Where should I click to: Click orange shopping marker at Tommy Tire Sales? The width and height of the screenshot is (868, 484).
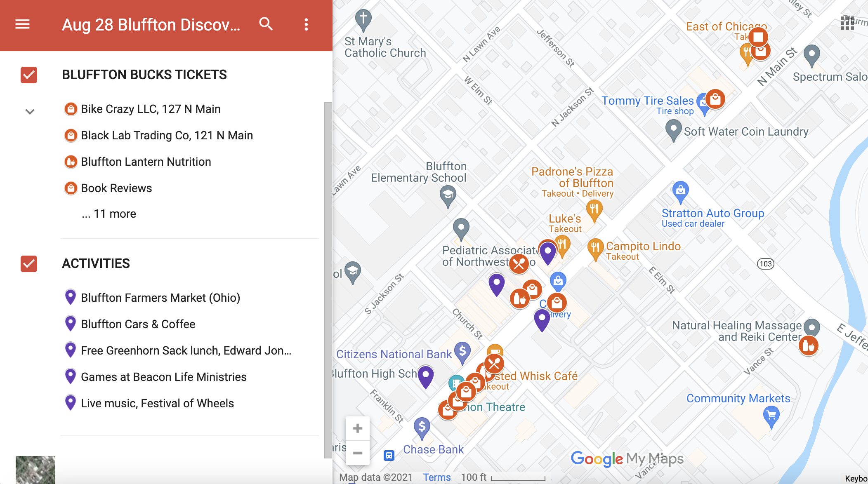pyautogui.click(x=715, y=99)
